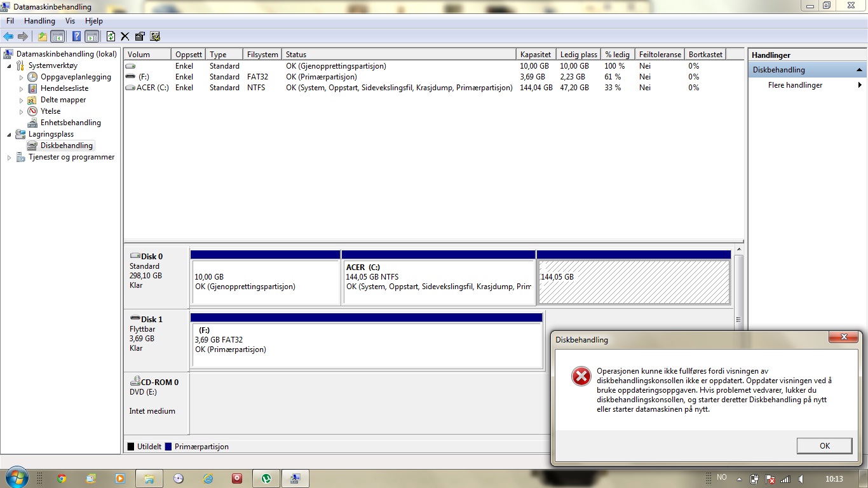
Task: Select Diskbehandling in the tree
Action: tap(67, 146)
